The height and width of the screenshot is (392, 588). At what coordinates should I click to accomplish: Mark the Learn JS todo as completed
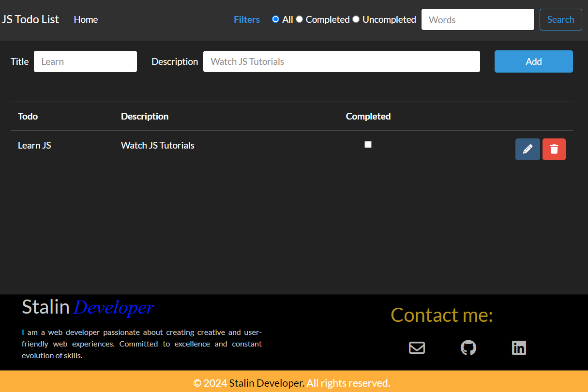[x=368, y=145]
